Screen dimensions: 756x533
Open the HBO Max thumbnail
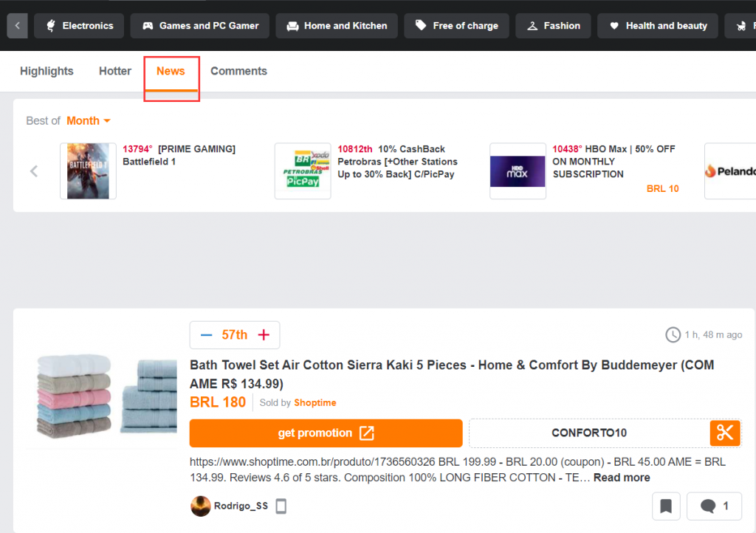pyautogui.click(x=518, y=171)
